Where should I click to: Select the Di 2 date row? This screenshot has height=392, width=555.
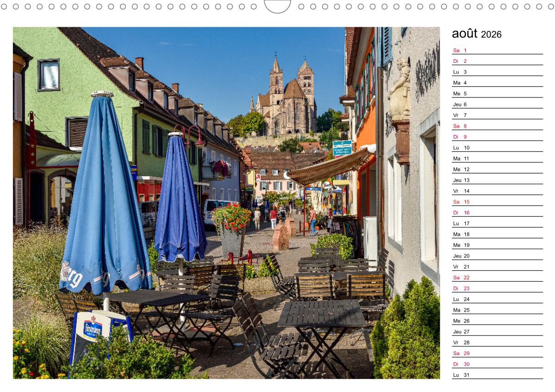point(497,61)
